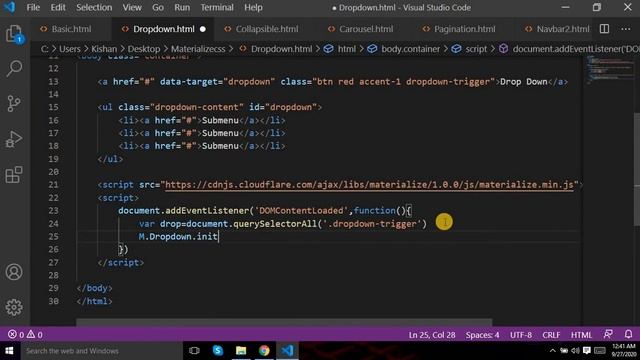Open the Accounts icon in activity bar
Image resolution: width=640 pixels, height=360 pixels.
(14, 272)
